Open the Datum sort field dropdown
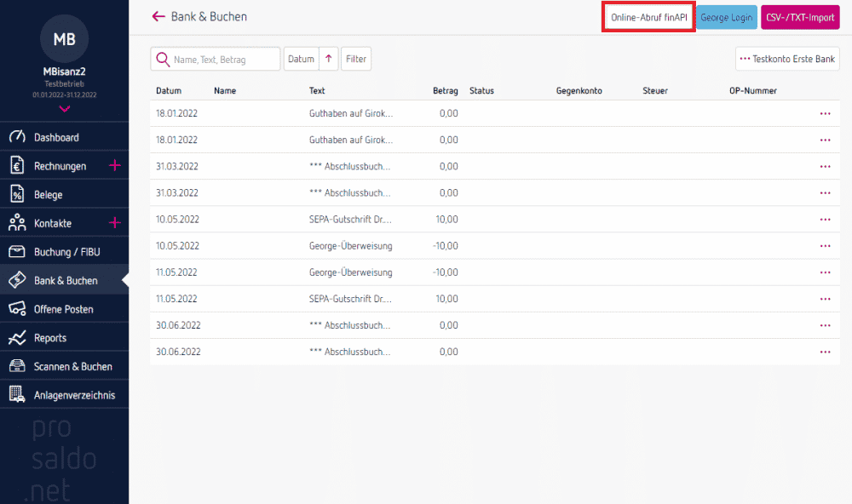The width and height of the screenshot is (852, 504). coord(301,59)
